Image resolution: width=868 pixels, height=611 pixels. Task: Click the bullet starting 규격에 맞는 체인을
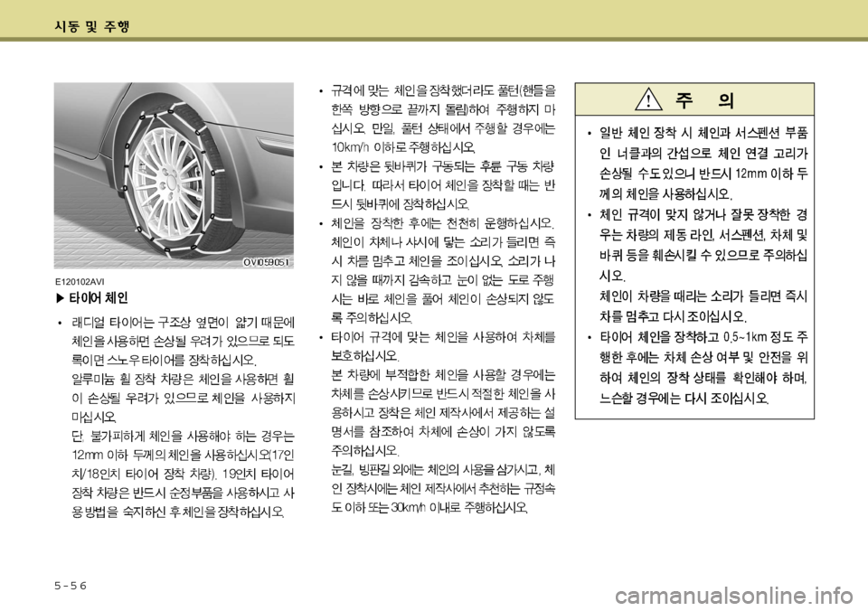[438, 118]
